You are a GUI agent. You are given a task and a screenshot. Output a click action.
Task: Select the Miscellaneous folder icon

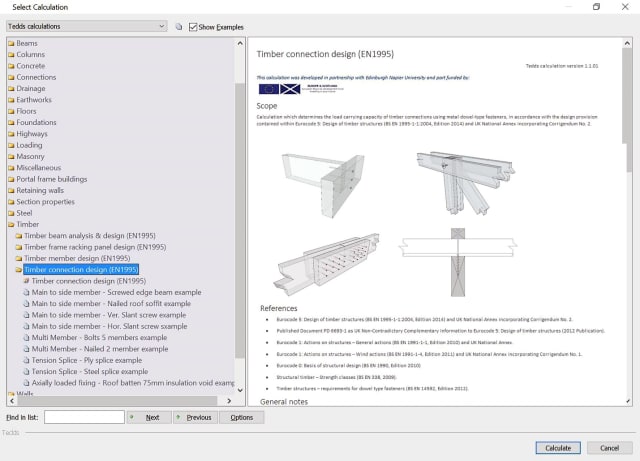click(11, 168)
